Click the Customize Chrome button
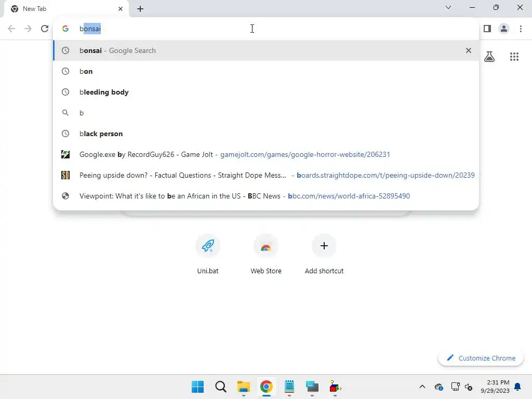The width and height of the screenshot is (532, 399). click(x=481, y=358)
